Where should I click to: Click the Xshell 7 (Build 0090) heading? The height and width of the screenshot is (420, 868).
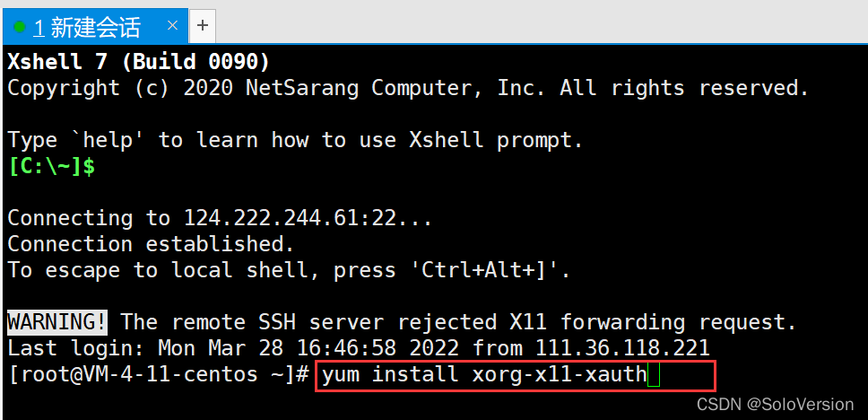click(139, 62)
